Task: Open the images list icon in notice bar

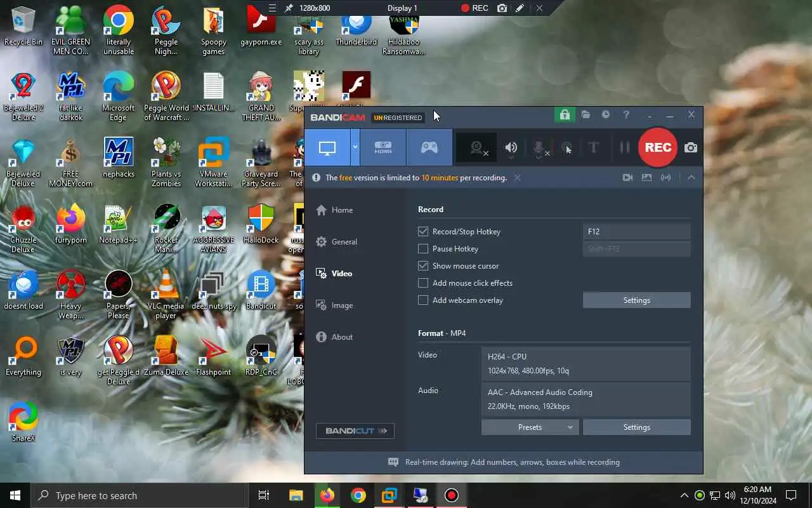Action: pyautogui.click(x=646, y=178)
